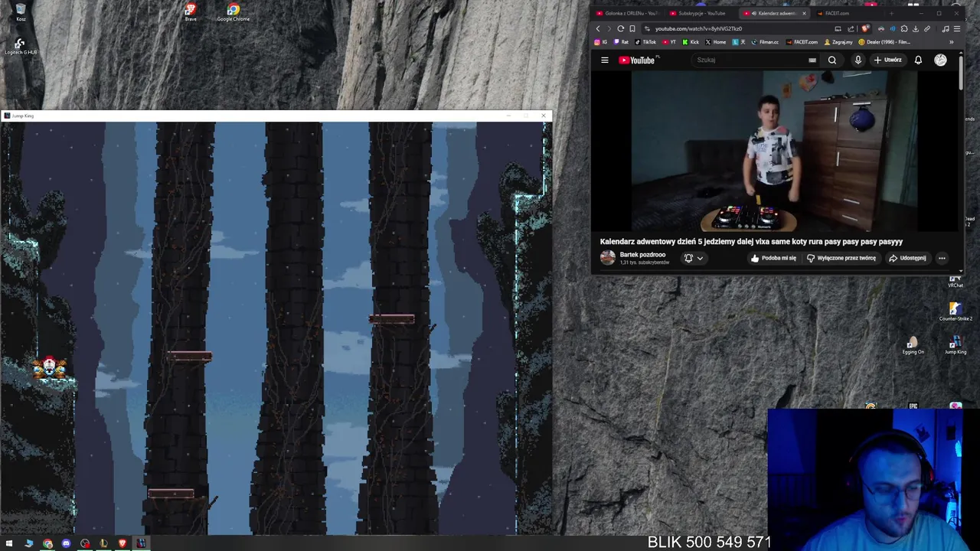Image resolution: width=980 pixels, height=551 pixels.
Task: Click the Utwórz create button
Action: pyautogui.click(x=888, y=60)
